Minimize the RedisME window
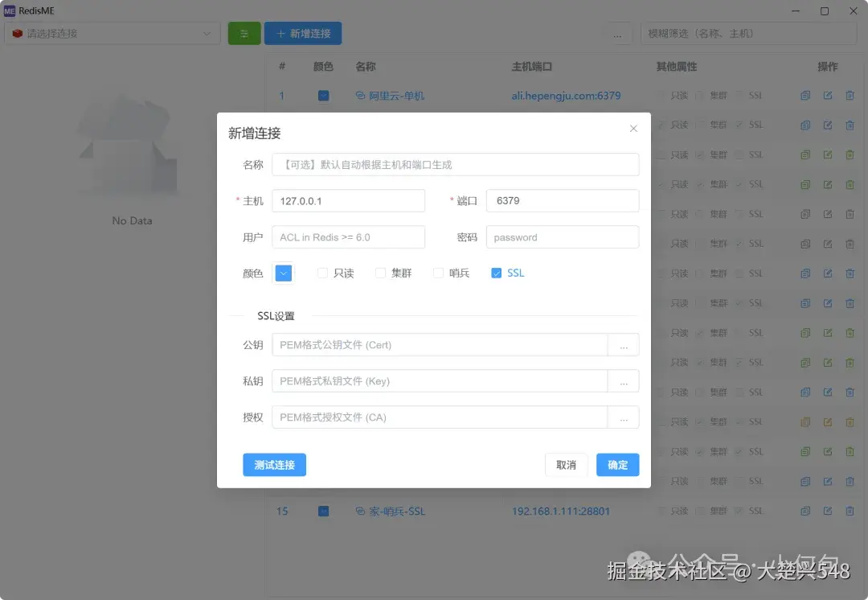Viewport: 868px width, 600px height. pos(796,10)
